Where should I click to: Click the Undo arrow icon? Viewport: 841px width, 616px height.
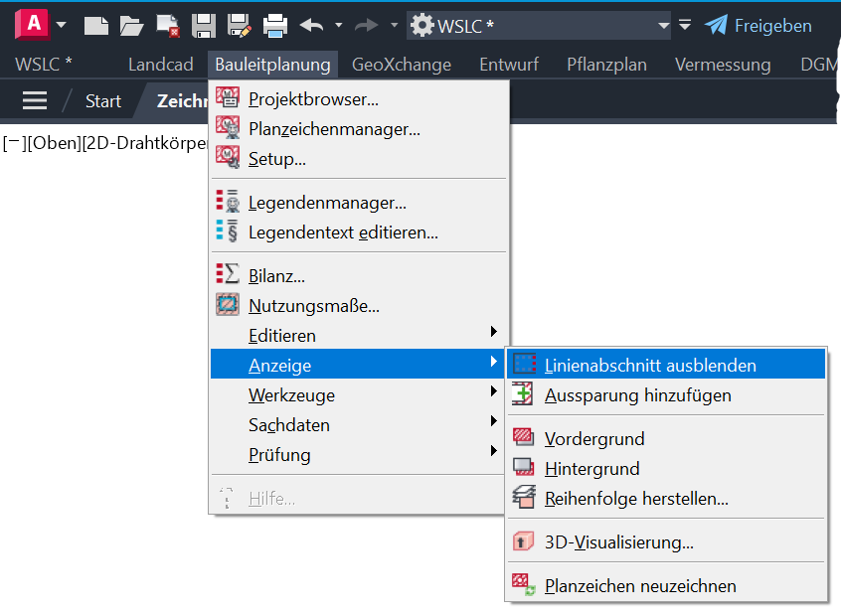pos(311,25)
